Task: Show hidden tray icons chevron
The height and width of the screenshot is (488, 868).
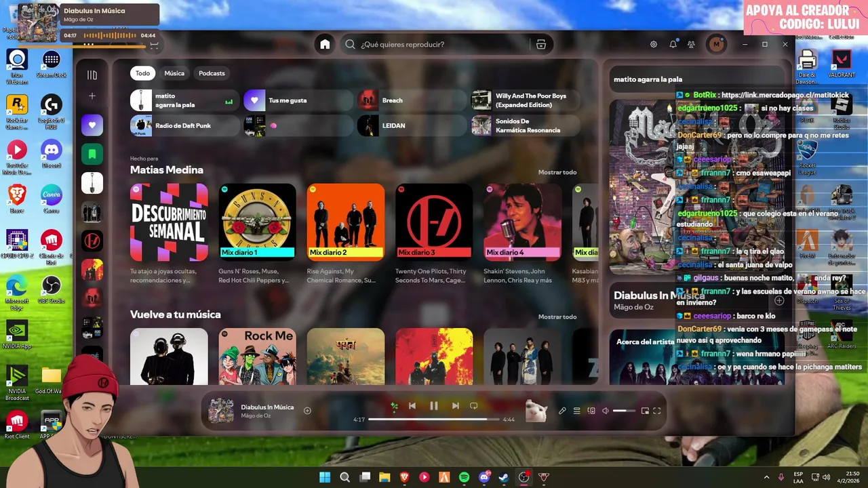Action: (x=766, y=477)
